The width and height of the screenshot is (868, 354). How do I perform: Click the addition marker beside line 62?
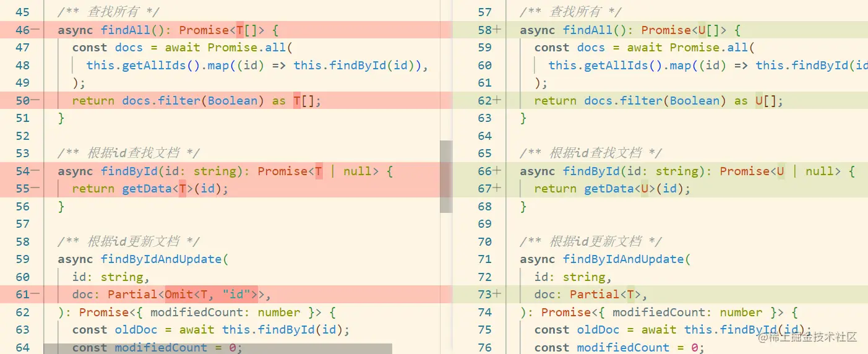click(x=498, y=100)
